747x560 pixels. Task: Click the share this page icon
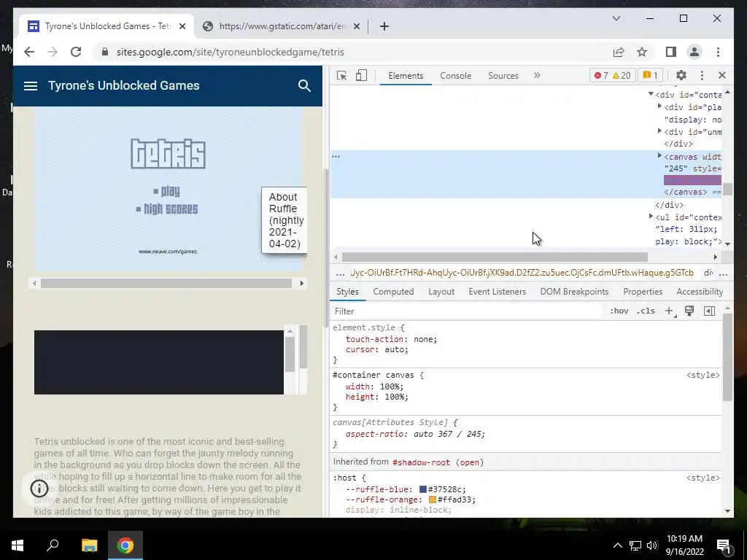(619, 52)
